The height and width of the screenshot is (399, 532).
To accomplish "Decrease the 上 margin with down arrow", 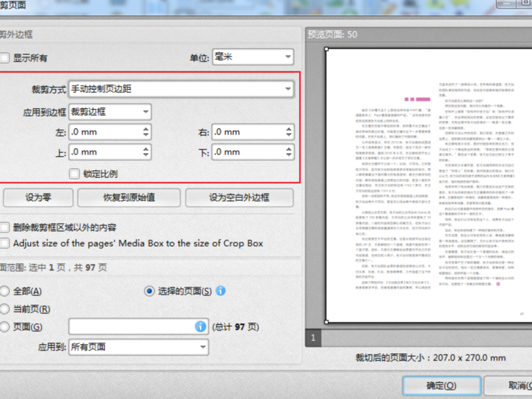I will click(146, 155).
